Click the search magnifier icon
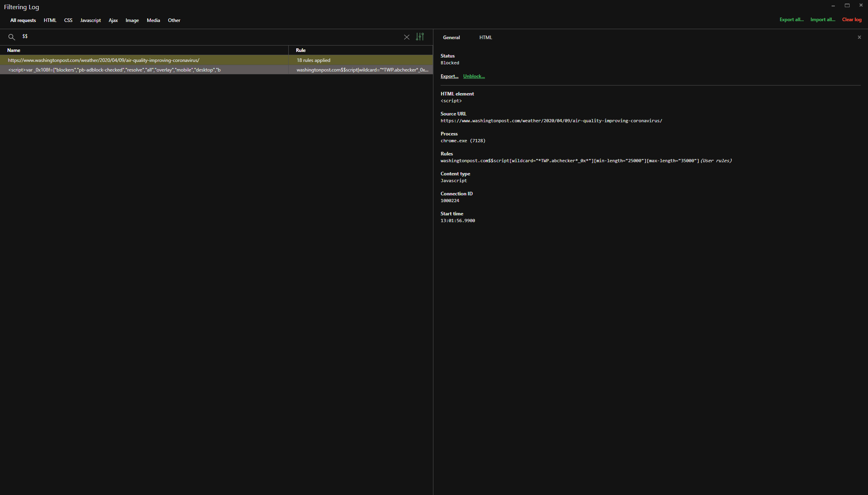The height and width of the screenshot is (495, 868). (x=12, y=37)
